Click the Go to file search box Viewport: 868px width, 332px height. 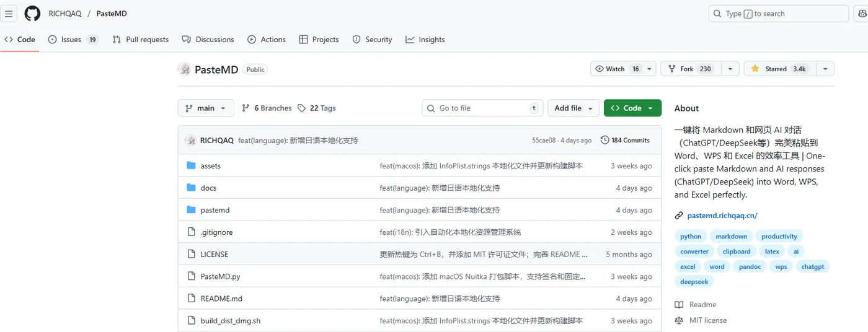(x=482, y=108)
